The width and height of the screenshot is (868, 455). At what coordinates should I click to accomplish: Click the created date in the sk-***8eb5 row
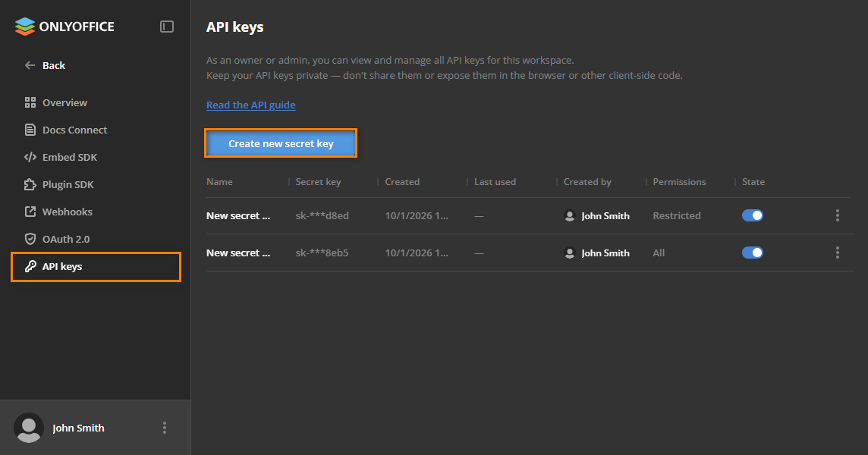tap(417, 253)
